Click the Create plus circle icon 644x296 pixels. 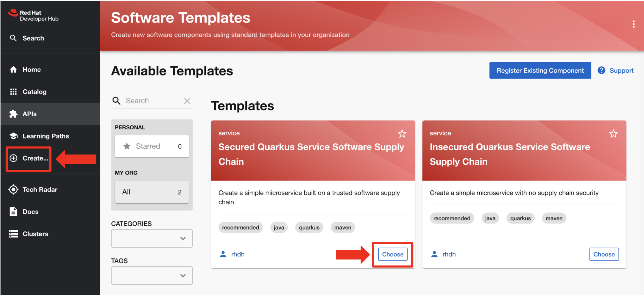click(13, 158)
